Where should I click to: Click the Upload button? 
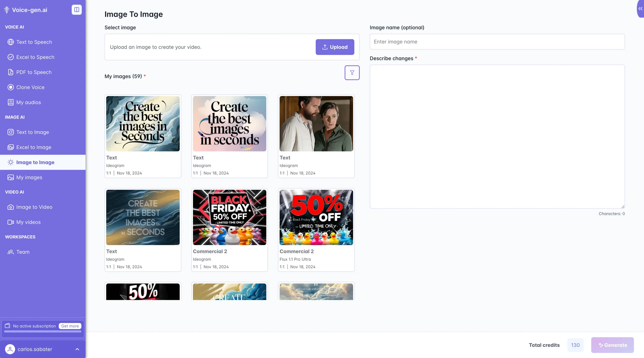(x=335, y=47)
